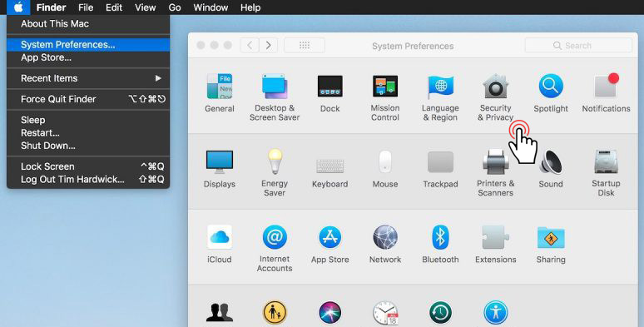Open the Time Machine preferences icon
644x327 pixels.
pyautogui.click(x=440, y=313)
